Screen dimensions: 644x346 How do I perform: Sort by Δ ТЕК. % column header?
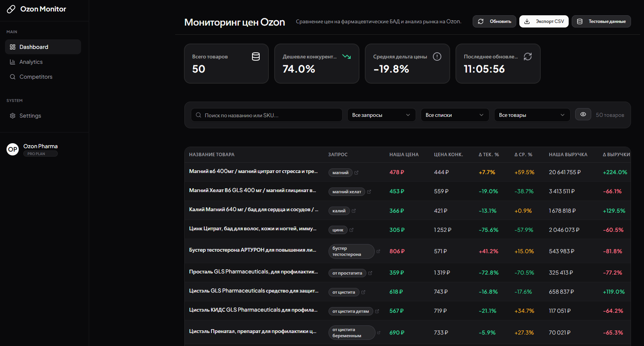tap(489, 155)
